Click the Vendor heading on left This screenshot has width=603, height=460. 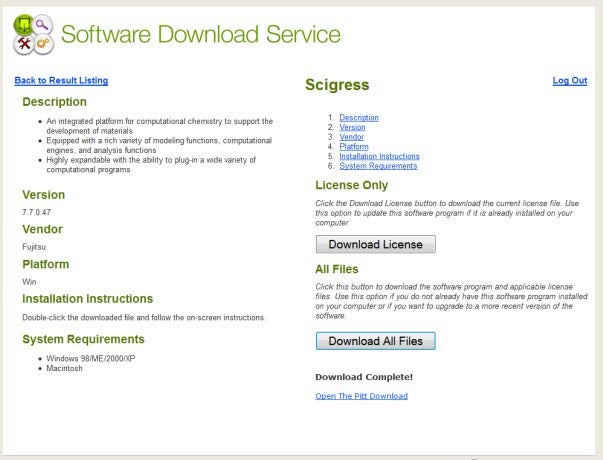[x=42, y=229]
